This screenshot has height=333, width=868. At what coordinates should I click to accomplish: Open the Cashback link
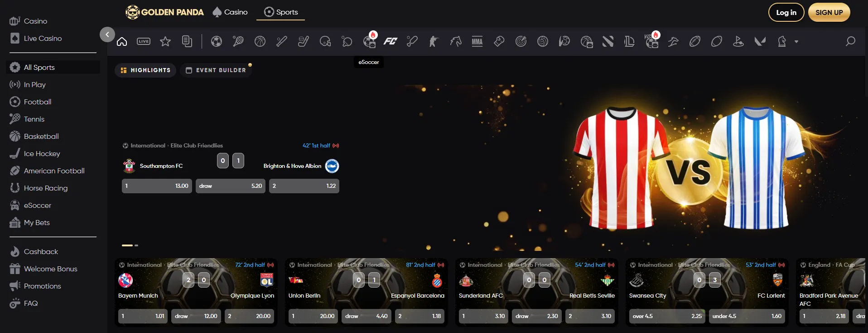pos(53,251)
